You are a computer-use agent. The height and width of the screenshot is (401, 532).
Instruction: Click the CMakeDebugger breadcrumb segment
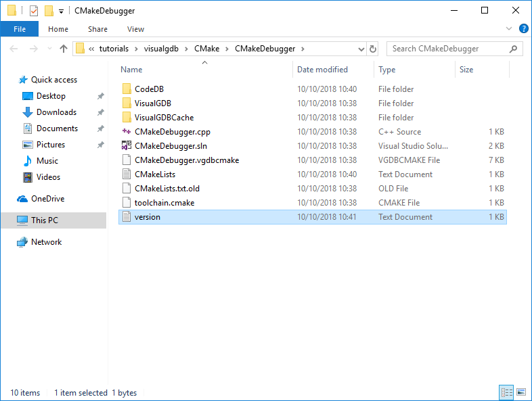pos(265,49)
